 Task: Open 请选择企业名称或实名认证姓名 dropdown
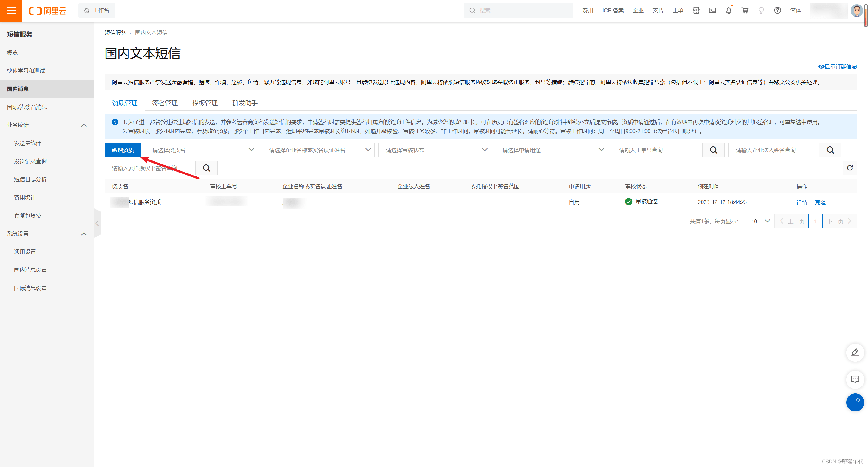coord(318,150)
